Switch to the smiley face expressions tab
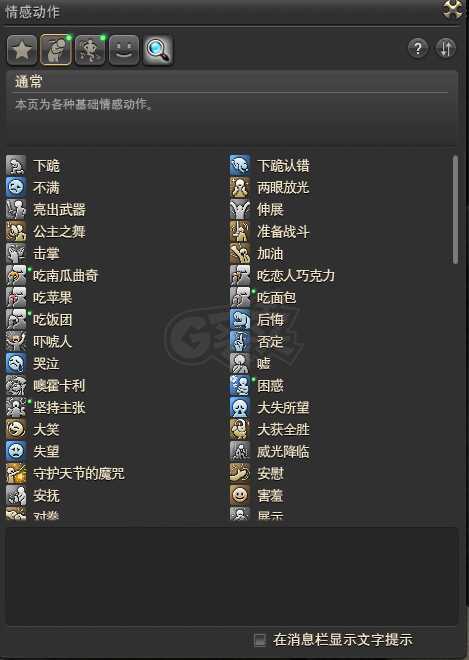The width and height of the screenshot is (469, 660). 124,50
